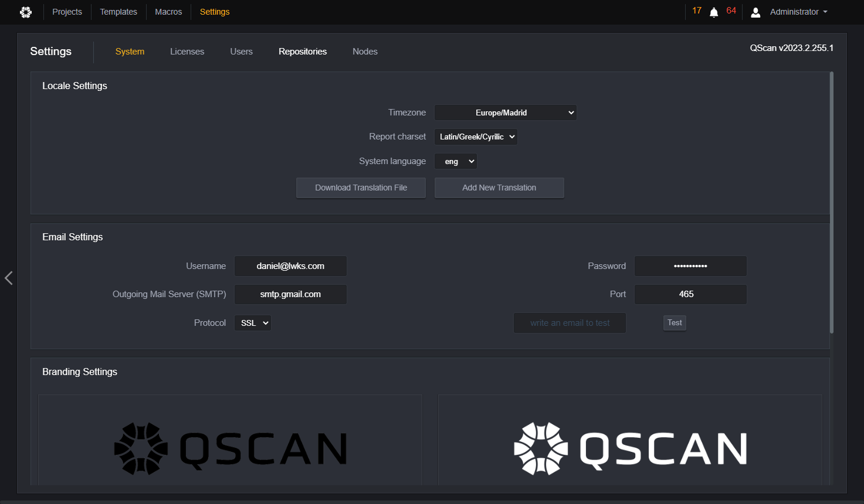
Task: Switch to the Licenses tab
Action: 187,52
